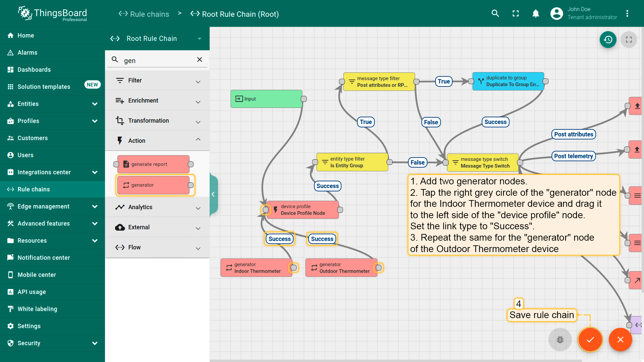The image size is (644, 362).
Task: Collapse node library panel arrow handle
Action: (x=213, y=194)
